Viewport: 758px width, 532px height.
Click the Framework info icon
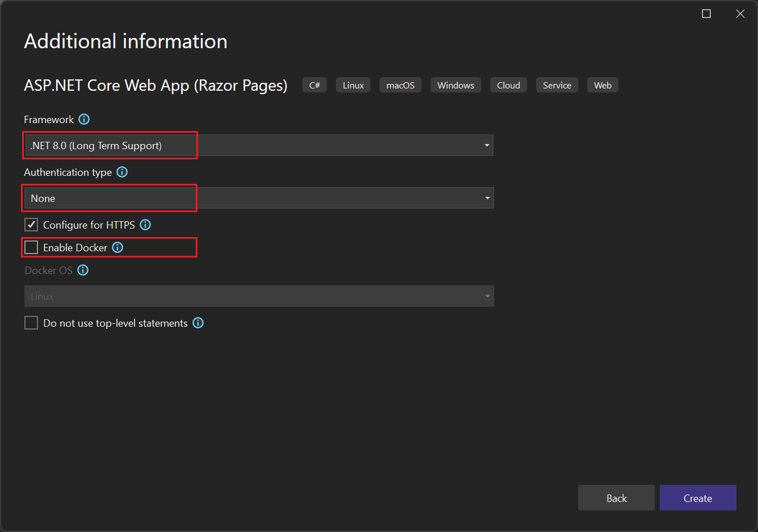84,119
